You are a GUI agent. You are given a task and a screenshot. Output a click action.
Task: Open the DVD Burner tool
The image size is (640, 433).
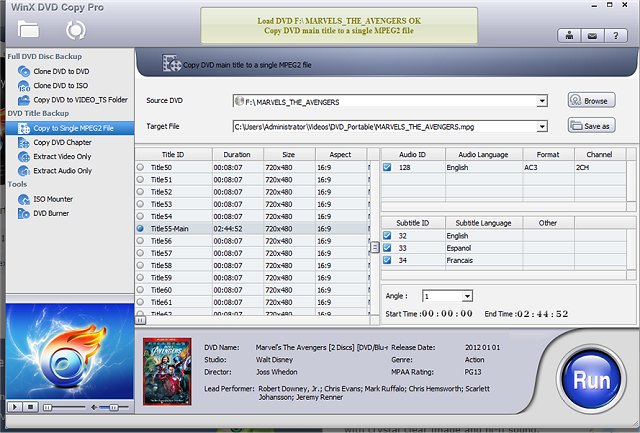51,213
